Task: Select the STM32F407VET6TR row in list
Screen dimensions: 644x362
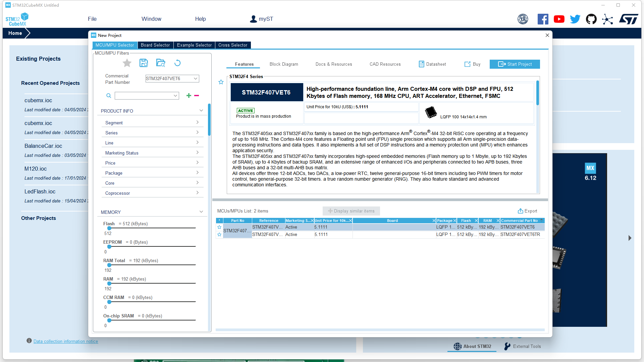Action: 520,235
